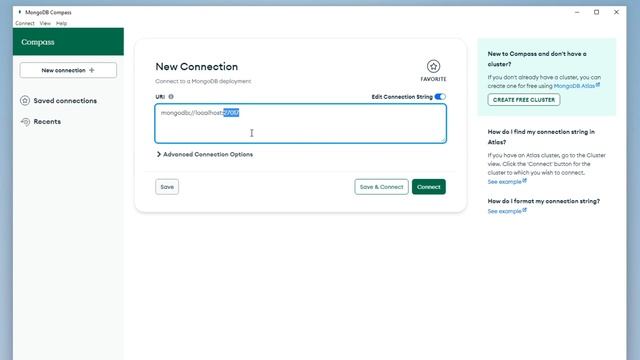Viewport: 640px width, 360px height.
Task: Click the New connection button
Action: 68,70
